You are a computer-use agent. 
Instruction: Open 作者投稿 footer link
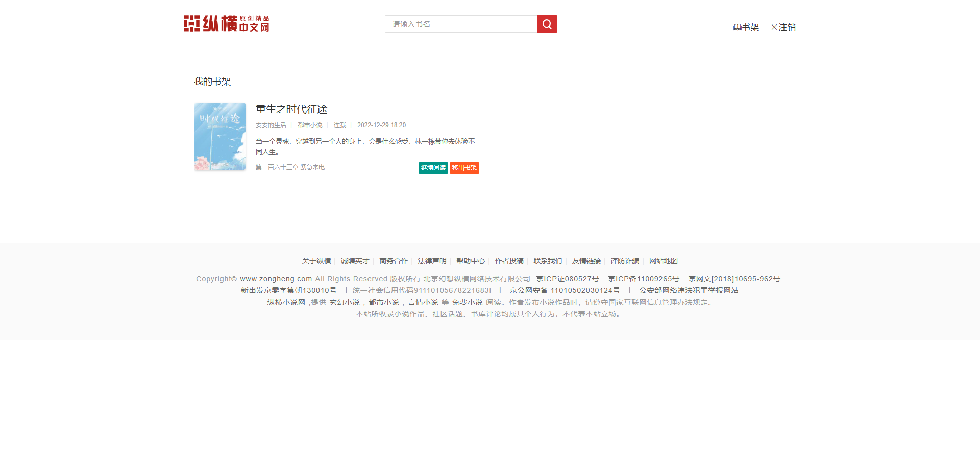[509, 261]
